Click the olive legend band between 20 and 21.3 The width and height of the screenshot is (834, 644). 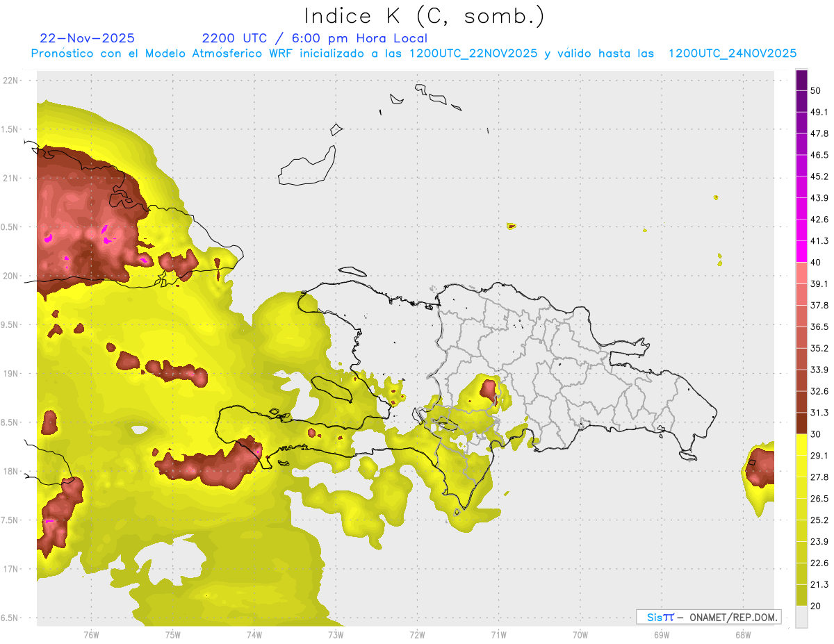[x=801, y=595]
